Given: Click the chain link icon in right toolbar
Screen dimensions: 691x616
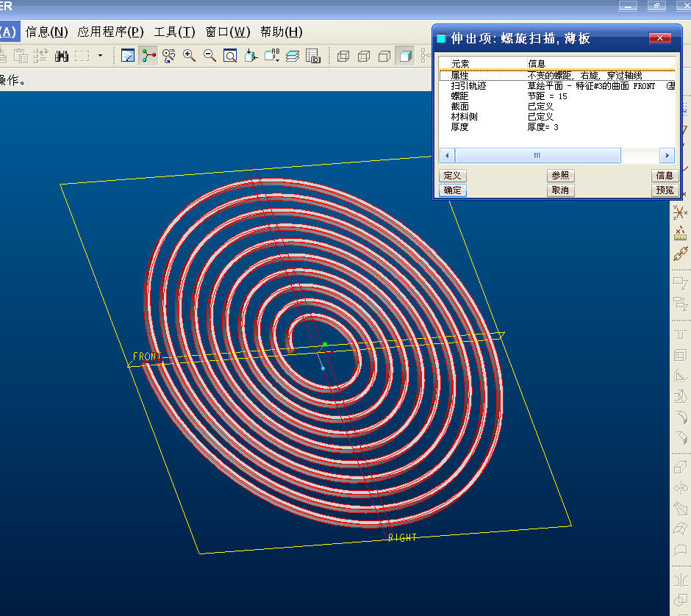Looking at the screenshot, I should 681,254.
